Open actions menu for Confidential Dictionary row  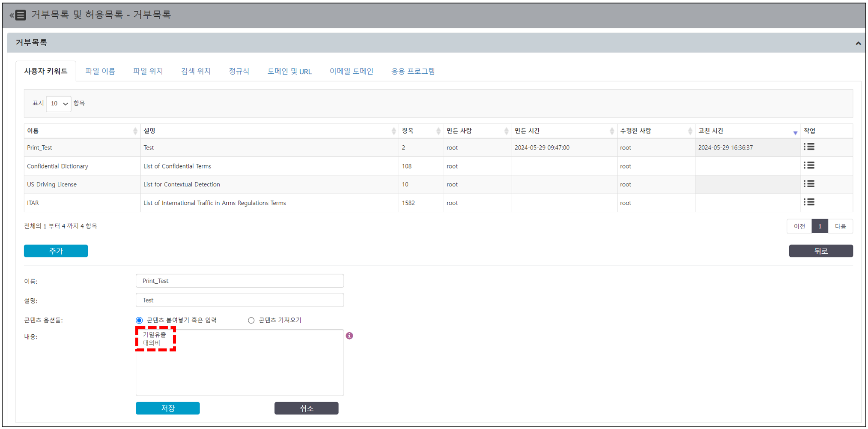point(808,165)
